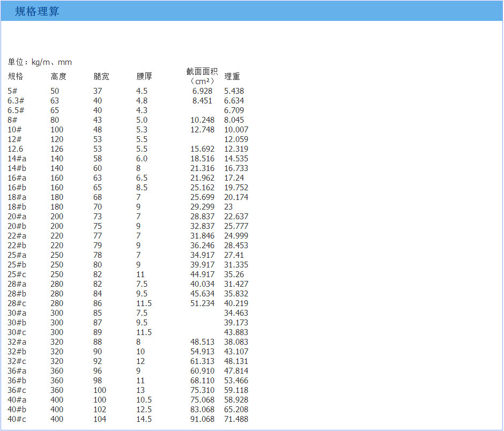Select the 腿宽 column header
The width and height of the screenshot is (504, 431).
(100, 76)
